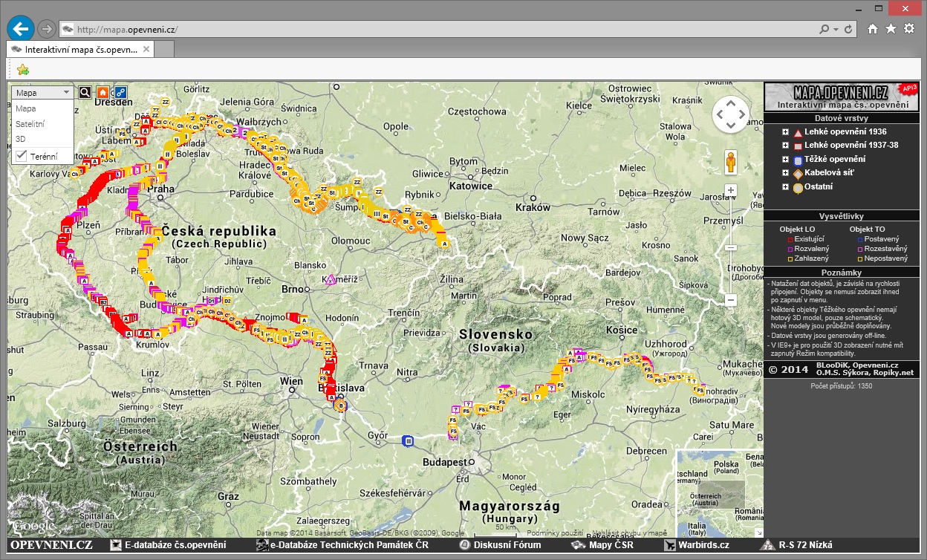Expand the Těžké opevnění layer

785,160
